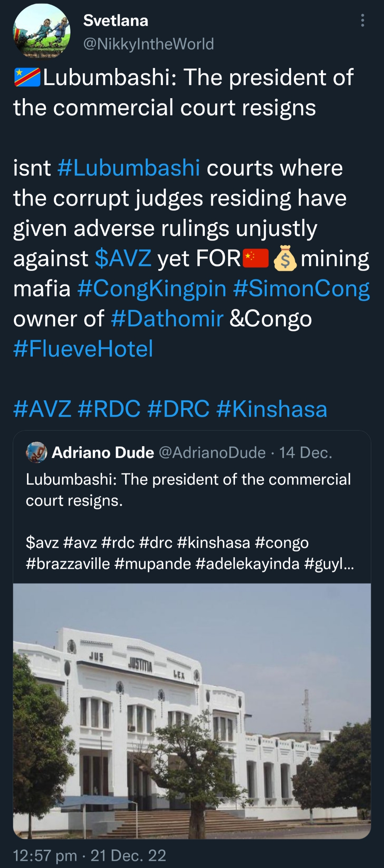The height and width of the screenshot is (868, 384).
Task: Tap the Svetlana display name
Action: 116,21
